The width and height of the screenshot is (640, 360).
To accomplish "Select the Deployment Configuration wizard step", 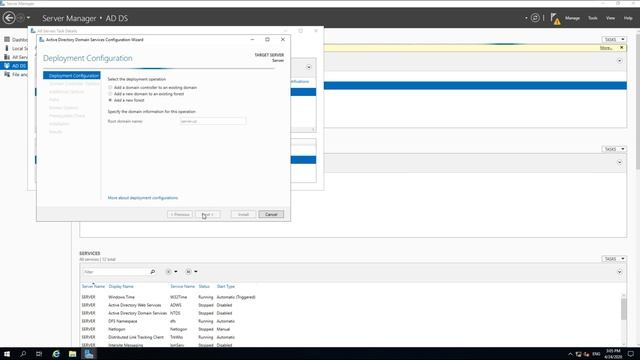I will [72, 76].
